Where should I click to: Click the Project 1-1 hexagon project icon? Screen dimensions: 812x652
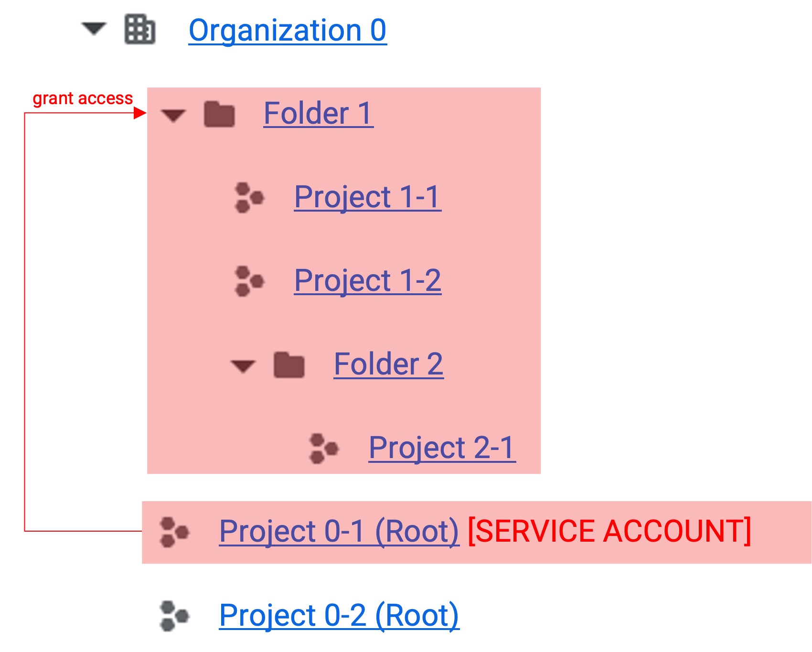[249, 197]
